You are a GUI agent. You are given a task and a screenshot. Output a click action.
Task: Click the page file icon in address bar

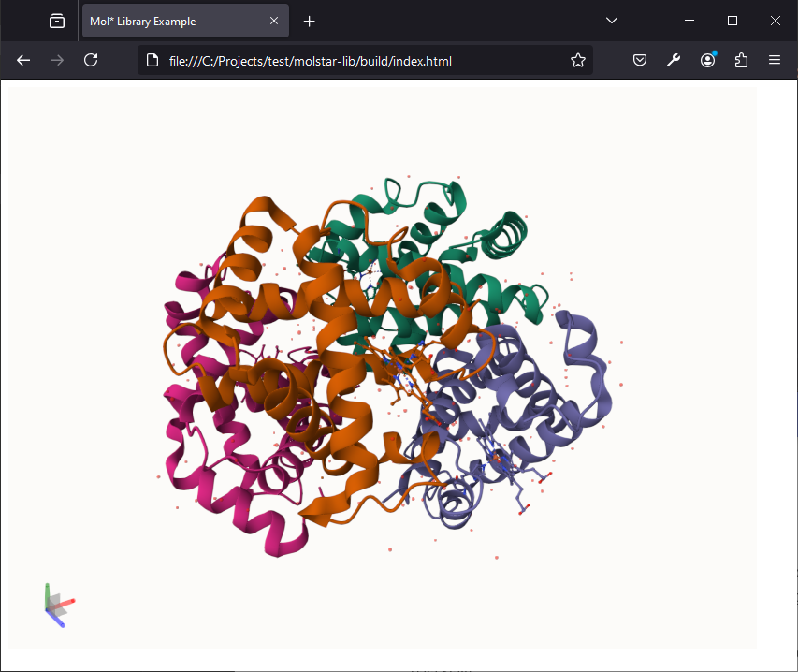(152, 61)
